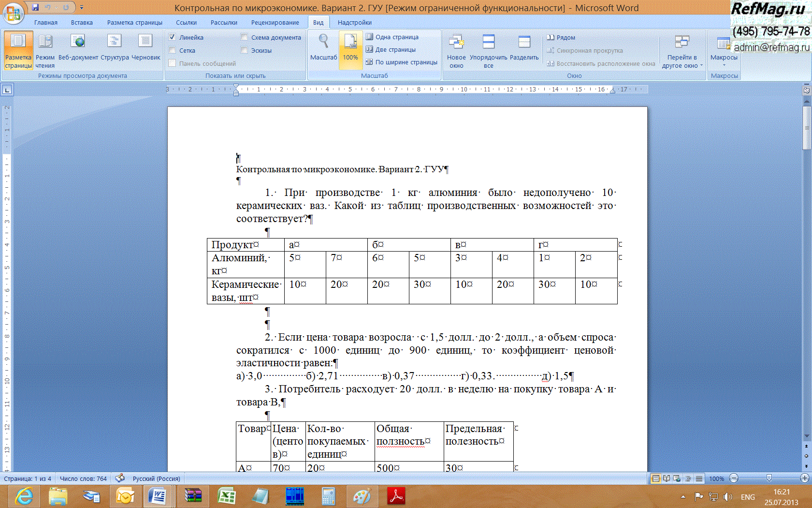Viewport: 812px width, 508px height.
Task: Split the window with Разделить
Action: (x=524, y=48)
